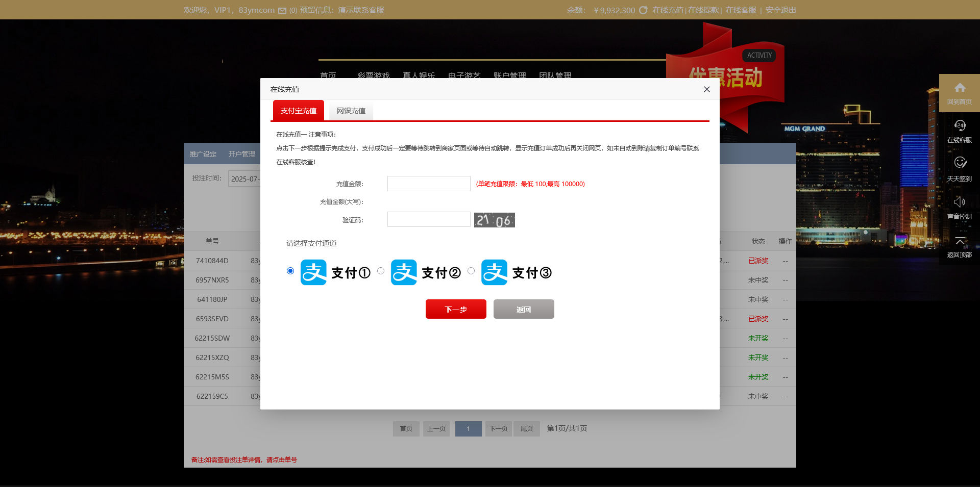Select the 支付③ payment channel radio button

(x=471, y=271)
